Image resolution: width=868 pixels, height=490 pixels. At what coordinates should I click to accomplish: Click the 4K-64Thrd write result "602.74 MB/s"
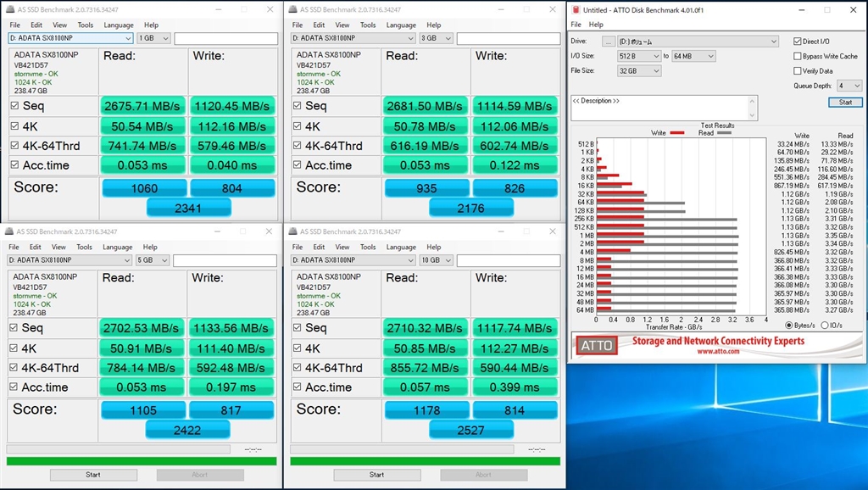click(515, 146)
